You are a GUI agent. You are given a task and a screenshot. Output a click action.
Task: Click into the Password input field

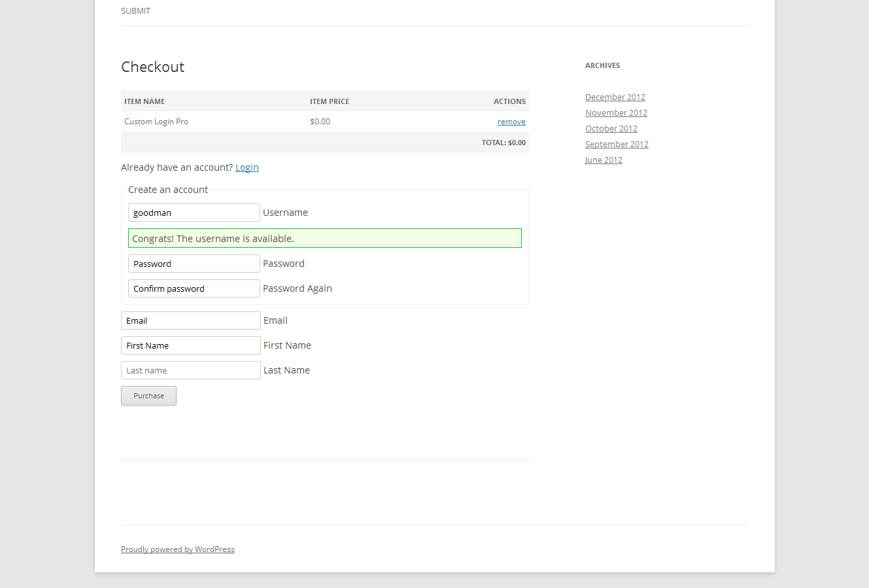(x=194, y=264)
